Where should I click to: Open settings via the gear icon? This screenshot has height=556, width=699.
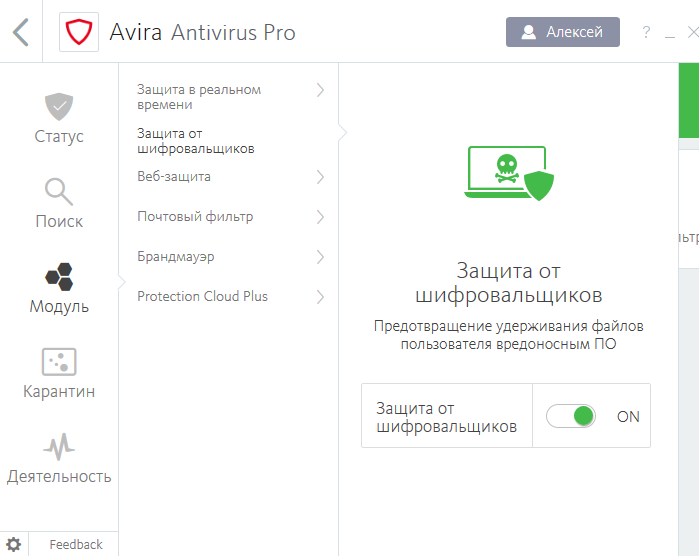[14, 544]
